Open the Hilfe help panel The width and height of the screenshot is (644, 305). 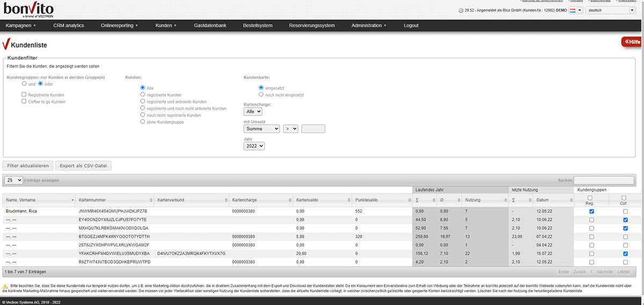tap(632, 42)
